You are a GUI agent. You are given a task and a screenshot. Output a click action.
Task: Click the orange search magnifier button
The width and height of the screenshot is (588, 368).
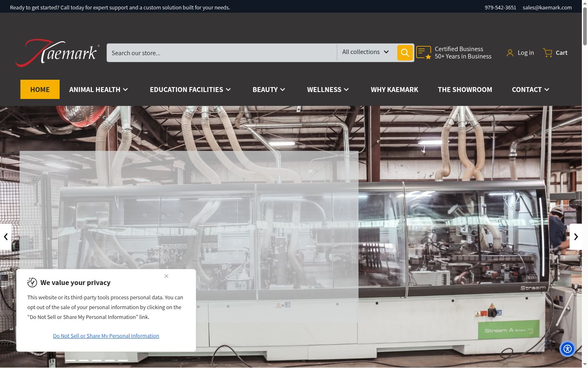pos(405,53)
